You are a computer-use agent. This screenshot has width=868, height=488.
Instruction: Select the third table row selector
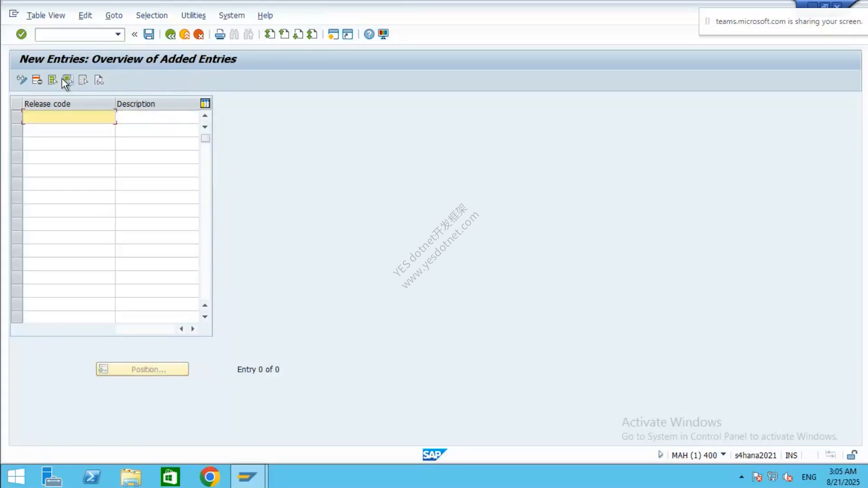tap(17, 144)
